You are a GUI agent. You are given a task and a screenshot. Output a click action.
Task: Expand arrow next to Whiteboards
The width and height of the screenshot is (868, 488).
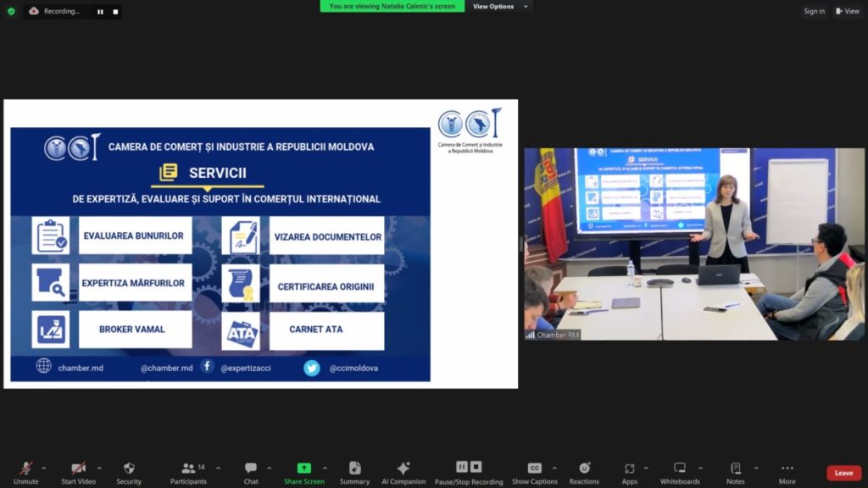click(700, 468)
